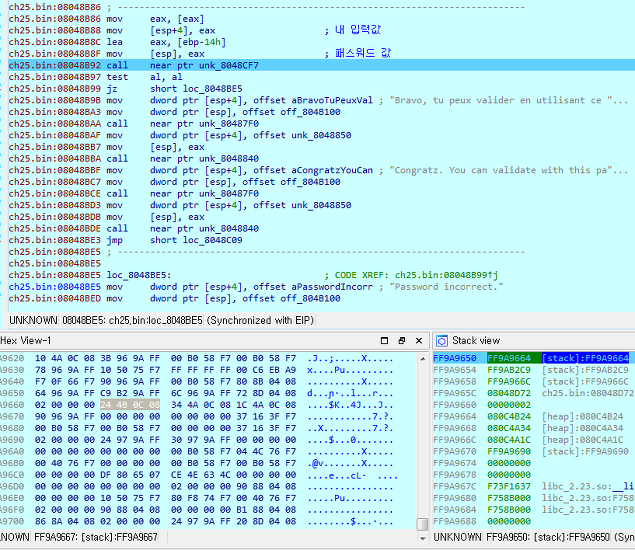The width and height of the screenshot is (635, 550).
Task: Click stack view status FF9A9650: [stack]:FF9A9650
Action: (x=548, y=537)
